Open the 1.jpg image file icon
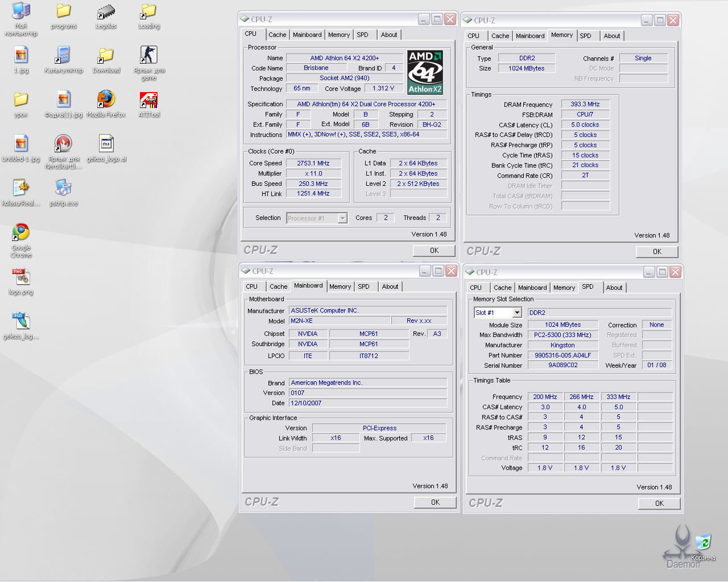Viewport: 728px width, 582px height. (x=21, y=55)
